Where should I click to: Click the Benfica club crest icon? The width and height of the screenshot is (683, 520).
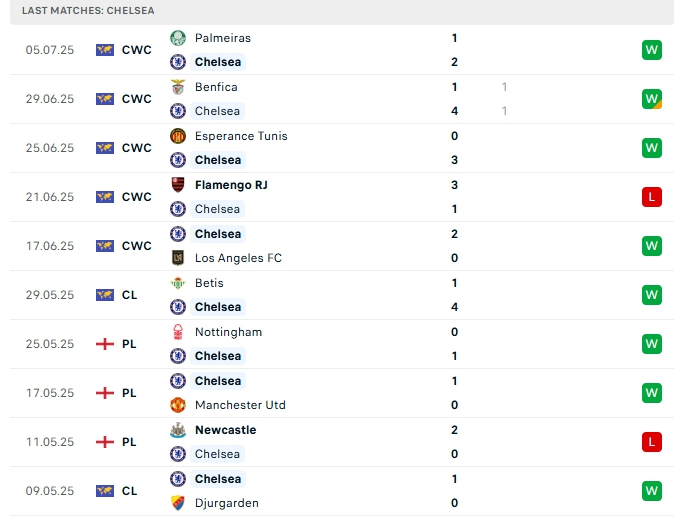(x=178, y=87)
